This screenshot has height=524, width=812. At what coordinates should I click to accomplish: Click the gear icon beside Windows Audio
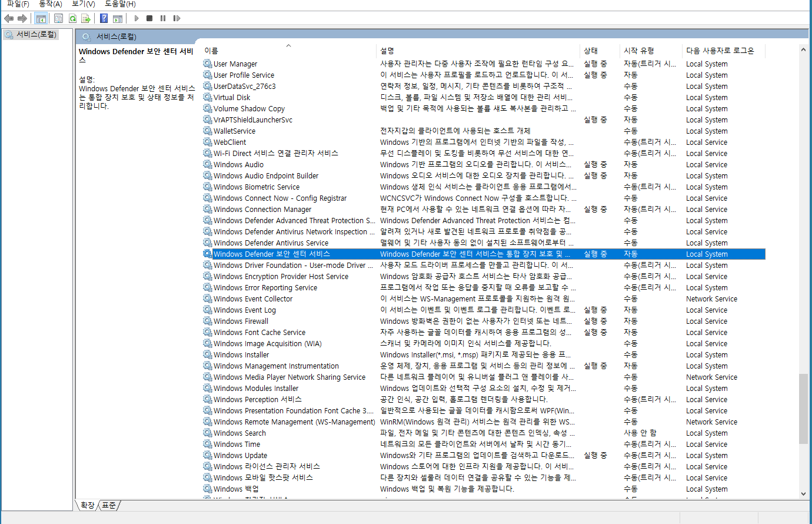coord(208,164)
